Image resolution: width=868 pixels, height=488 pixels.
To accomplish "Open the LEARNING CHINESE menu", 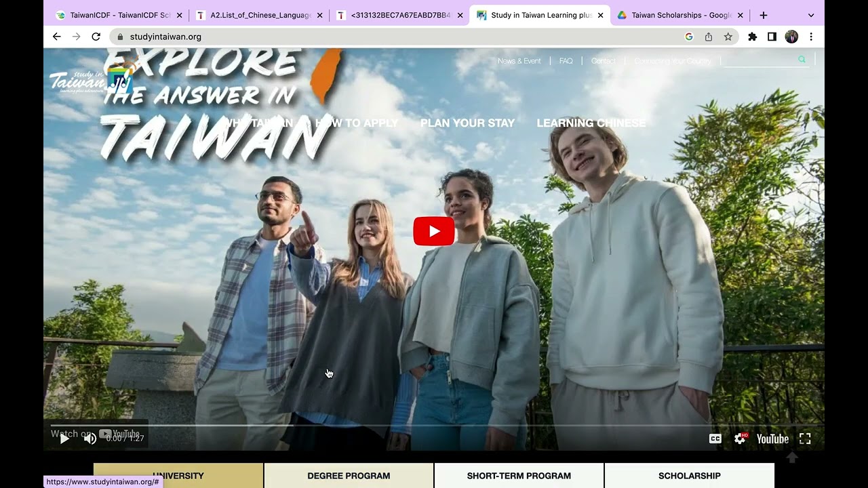I will pos(591,123).
